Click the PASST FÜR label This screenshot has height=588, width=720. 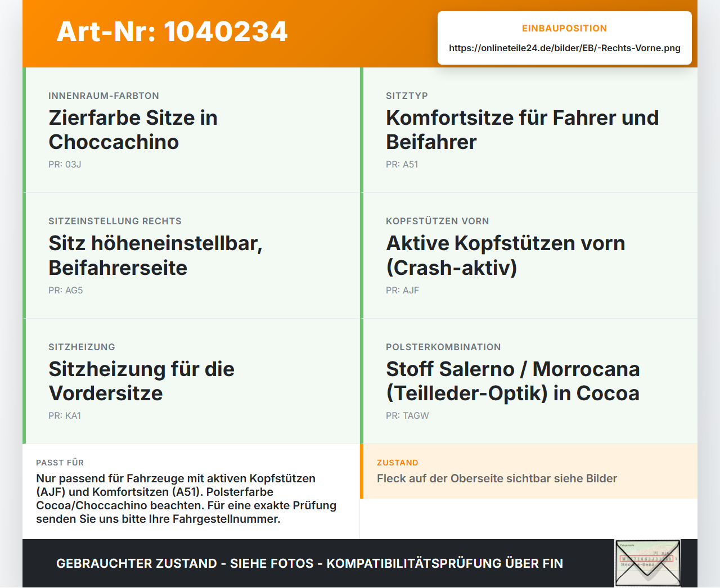[60, 463]
